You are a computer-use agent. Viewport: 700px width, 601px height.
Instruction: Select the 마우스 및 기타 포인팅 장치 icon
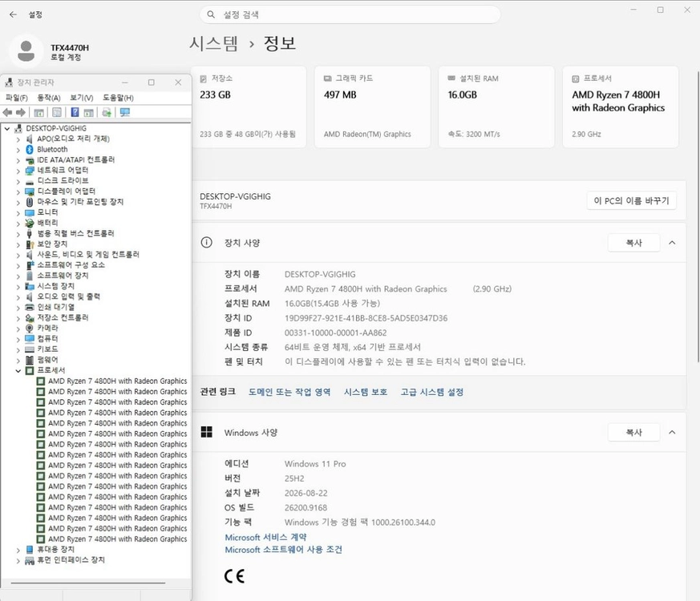[30, 202]
